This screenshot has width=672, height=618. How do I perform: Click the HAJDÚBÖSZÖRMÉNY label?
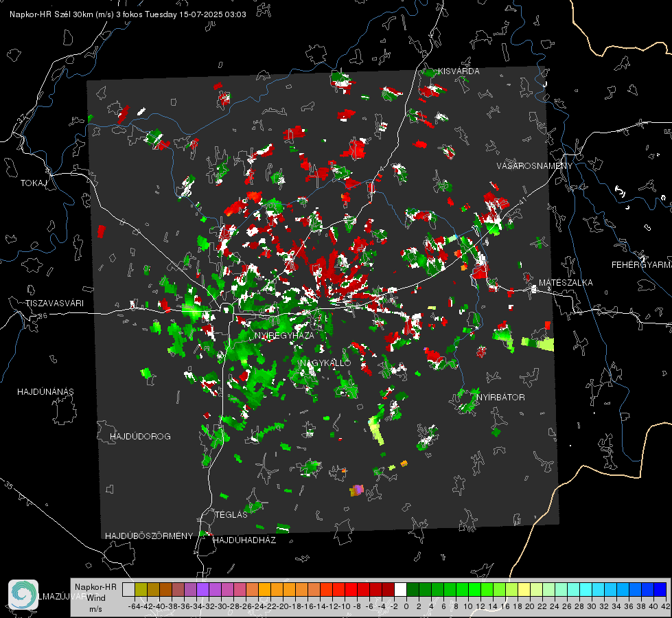click(x=149, y=536)
